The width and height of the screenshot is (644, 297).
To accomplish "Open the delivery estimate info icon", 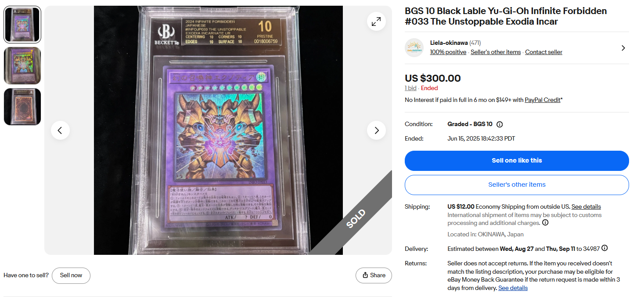I will (x=604, y=248).
